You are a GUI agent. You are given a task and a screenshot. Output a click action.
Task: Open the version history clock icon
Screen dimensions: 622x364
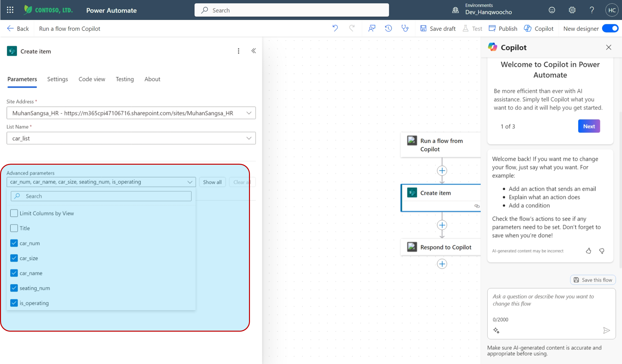[x=388, y=28]
